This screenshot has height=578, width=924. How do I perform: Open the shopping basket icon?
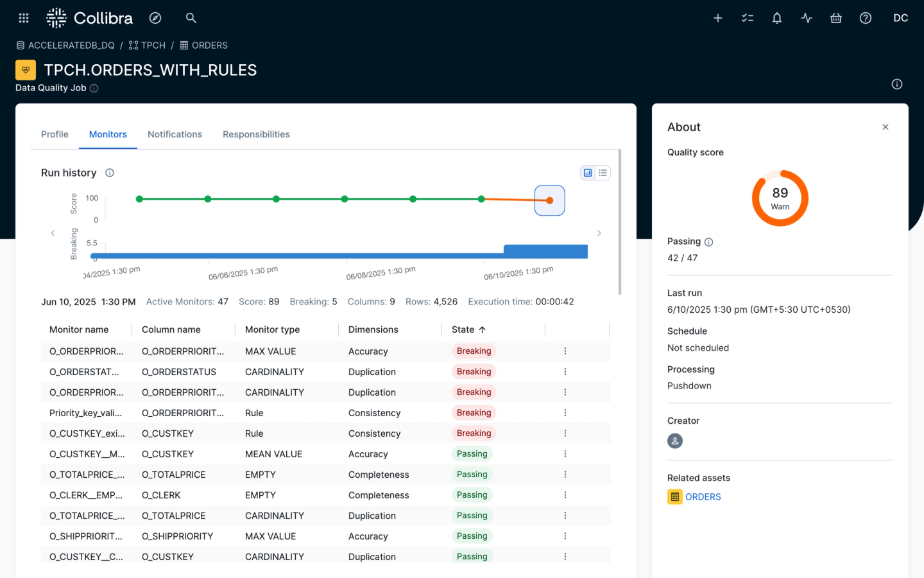[x=836, y=18]
